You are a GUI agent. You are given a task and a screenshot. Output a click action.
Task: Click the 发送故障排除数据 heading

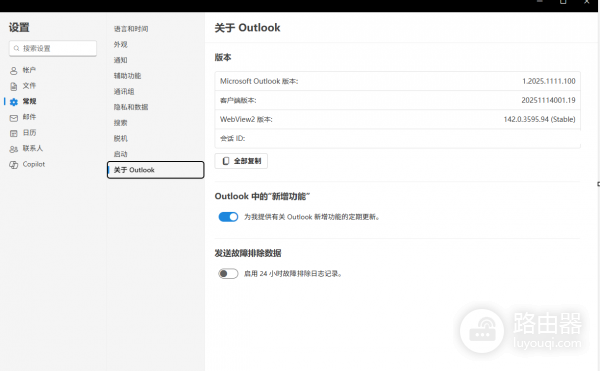(x=248, y=253)
